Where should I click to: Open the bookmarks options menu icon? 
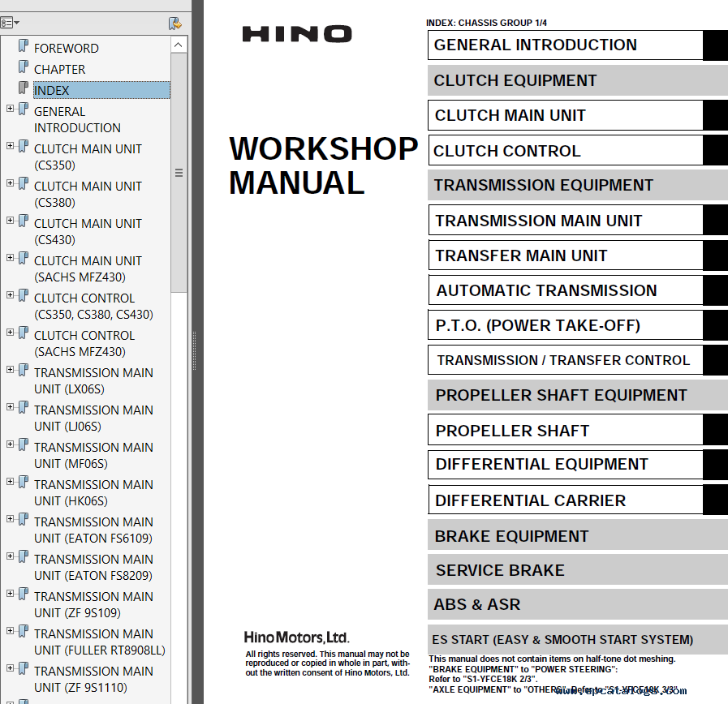[10, 23]
